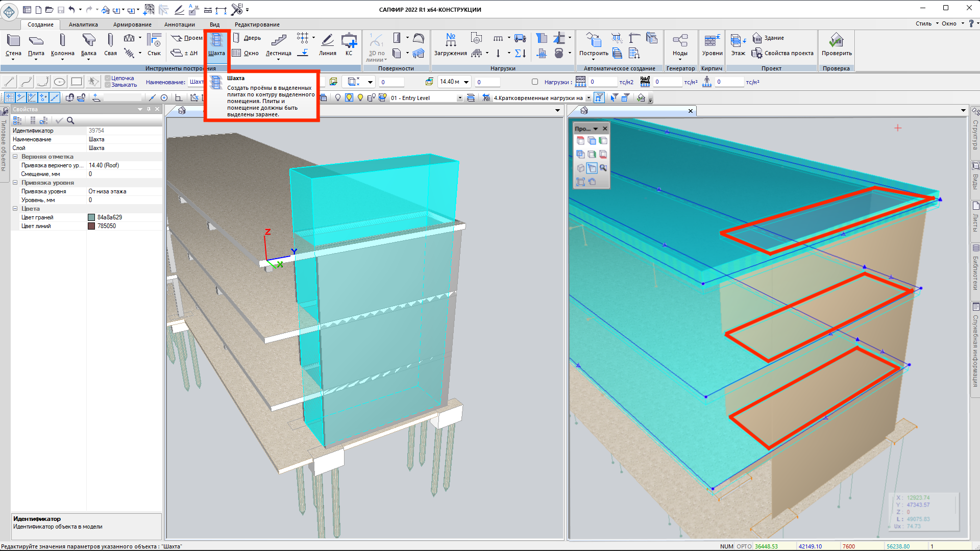Open the Загружения load cases tool

pos(450,44)
